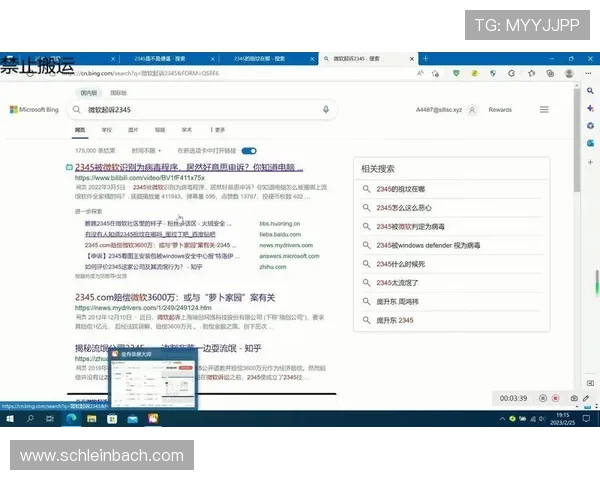Close the 2345的祖坟在哪 tab
This screenshot has height=480, width=600.
pyautogui.click(x=312, y=59)
